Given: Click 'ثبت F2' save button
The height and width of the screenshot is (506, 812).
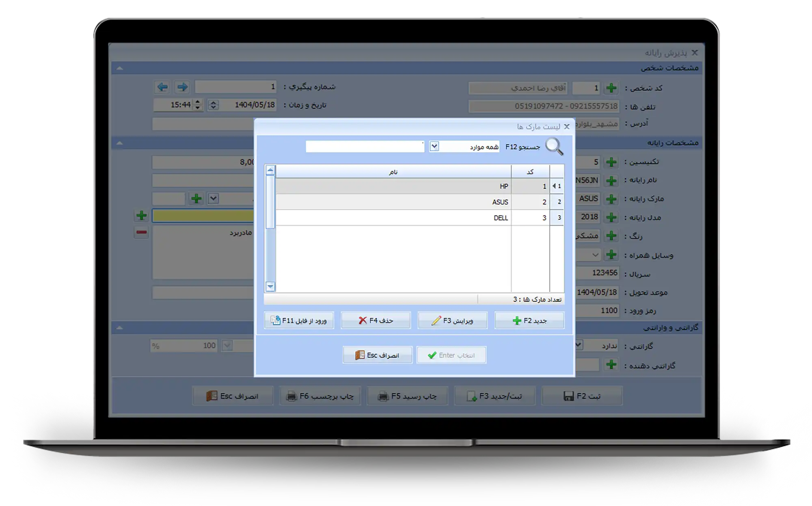Looking at the screenshot, I should (582, 396).
